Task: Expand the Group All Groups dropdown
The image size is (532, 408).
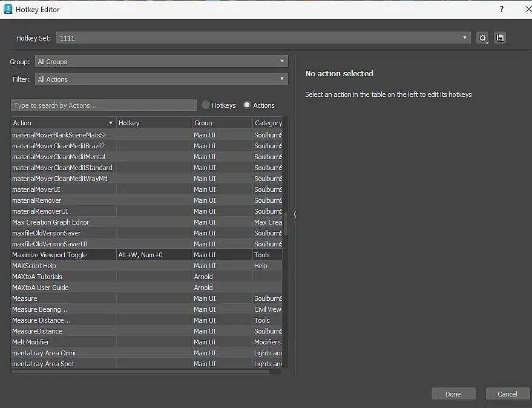Action: 161,62
